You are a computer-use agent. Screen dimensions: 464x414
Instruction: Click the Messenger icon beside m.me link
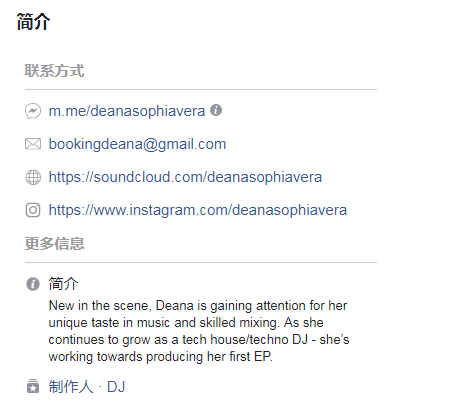pos(33,111)
